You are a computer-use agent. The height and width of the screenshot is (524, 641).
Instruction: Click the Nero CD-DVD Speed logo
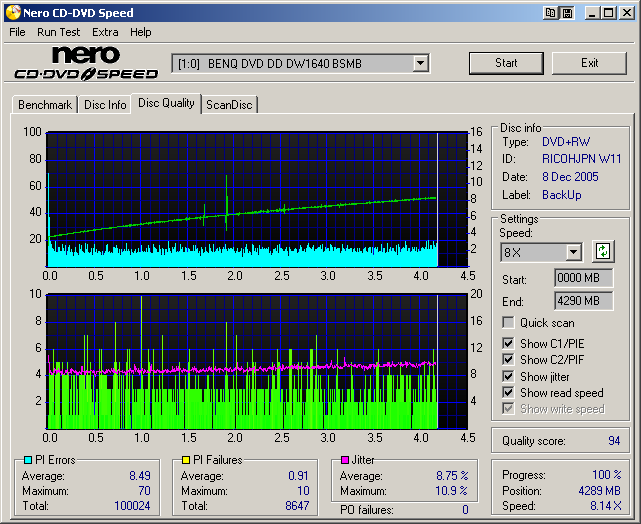click(86, 63)
